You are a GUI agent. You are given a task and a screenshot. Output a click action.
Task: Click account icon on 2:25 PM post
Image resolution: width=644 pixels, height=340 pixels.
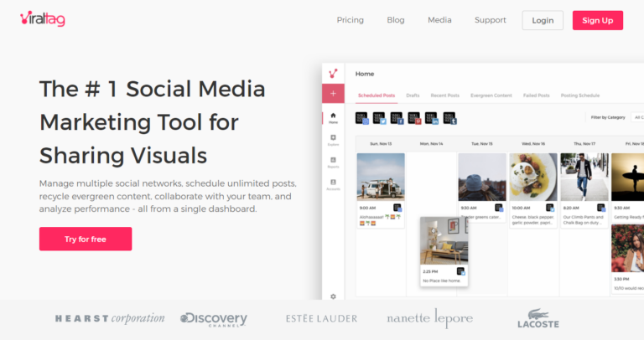pyautogui.click(x=461, y=271)
